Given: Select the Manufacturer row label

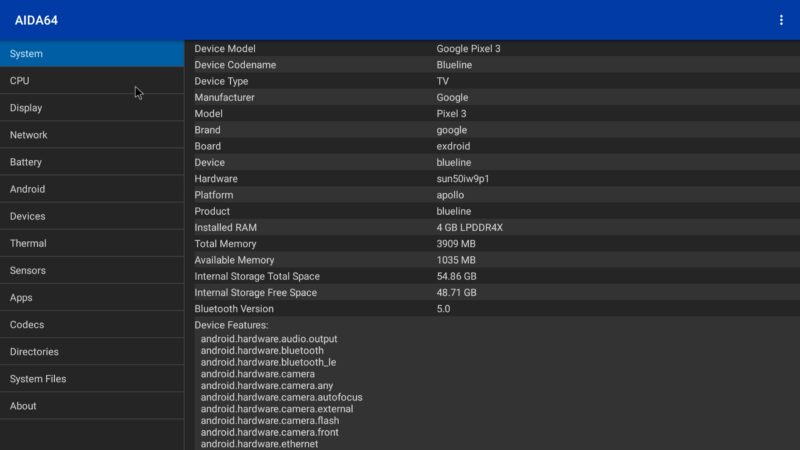Looking at the screenshot, I should (x=224, y=97).
